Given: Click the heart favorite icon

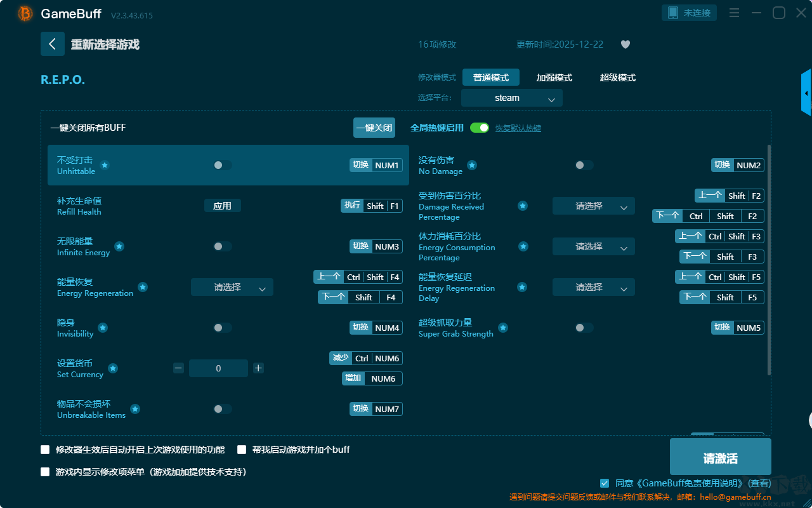Looking at the screenshot, I should click(x=625, y=44).
